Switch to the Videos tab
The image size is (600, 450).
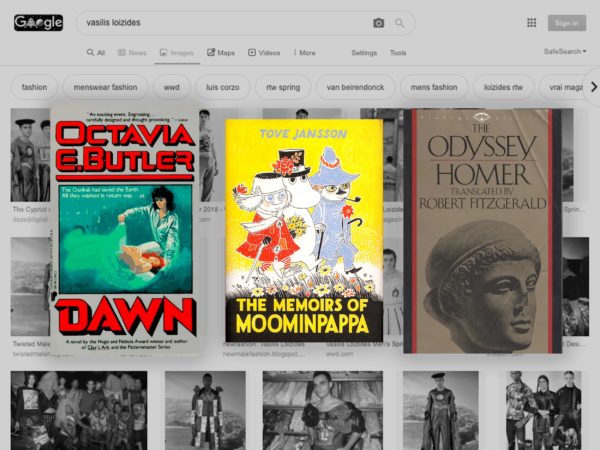(x=264, y=53)
